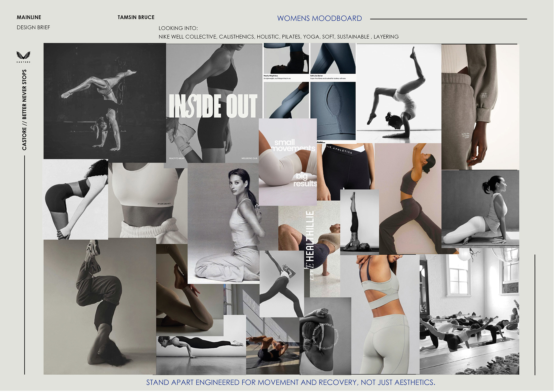
Task: Select the handstand splits gym photo
Action: tap(104, 101)
